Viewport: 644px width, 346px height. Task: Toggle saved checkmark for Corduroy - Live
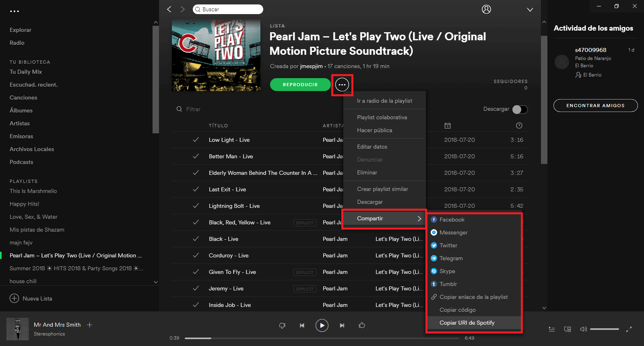pyautogui.click(x=196, y=255)
